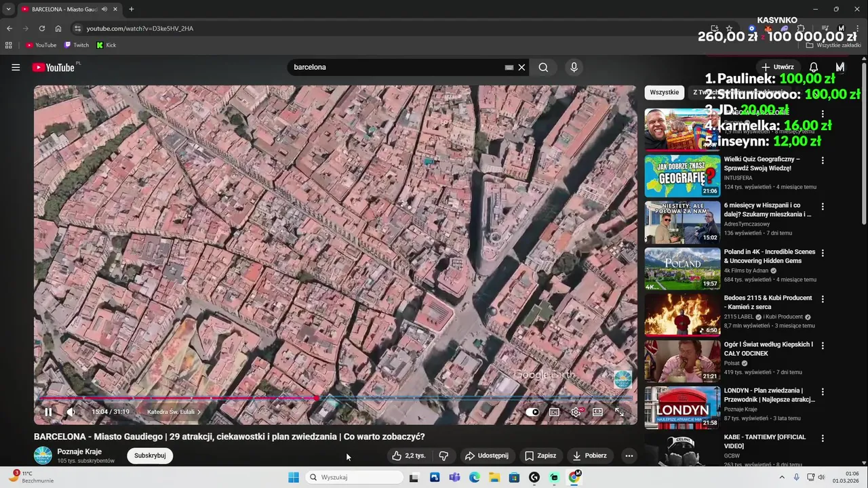868x488 pixels.
Task: Open the player settings gear
Action: click(x=576, y=411)
